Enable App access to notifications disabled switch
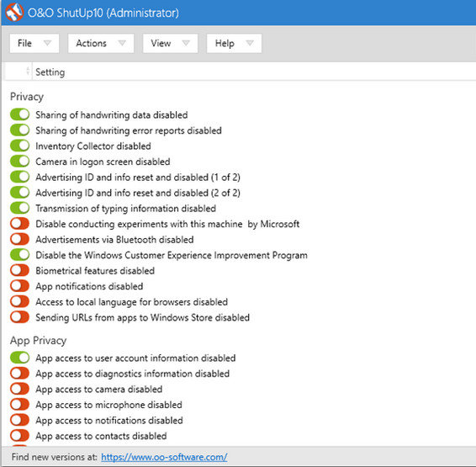Viewport: 476px width, 467px height. 19,420
